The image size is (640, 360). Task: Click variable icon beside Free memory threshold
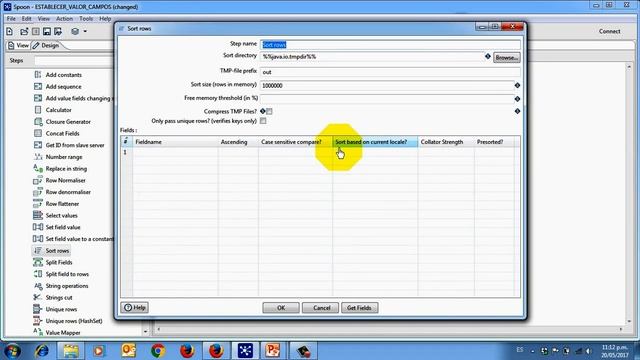click(517, 99)
